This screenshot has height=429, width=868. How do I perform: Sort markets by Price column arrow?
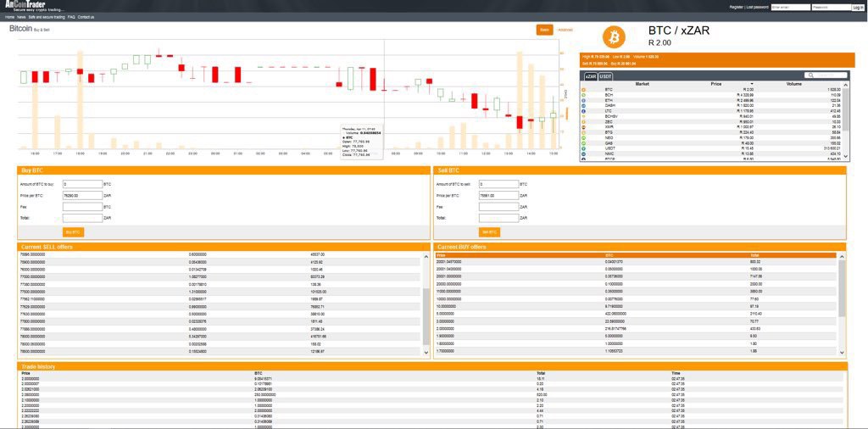click(x=751, y=84)
